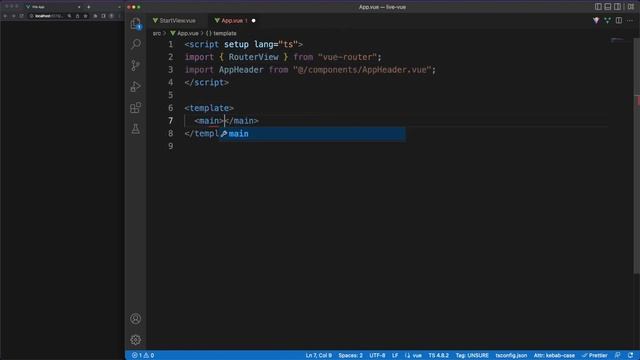Open tsconfig.json from status bar

(x=511, y=356)
